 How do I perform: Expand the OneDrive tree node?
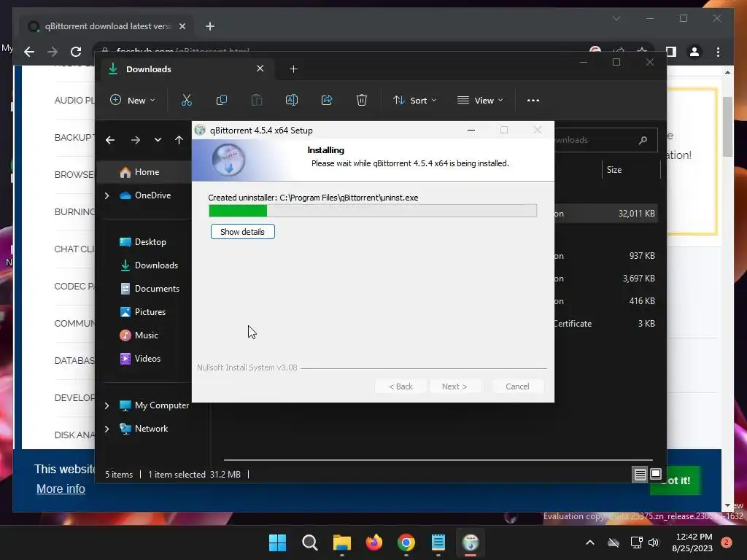point(107,195)
